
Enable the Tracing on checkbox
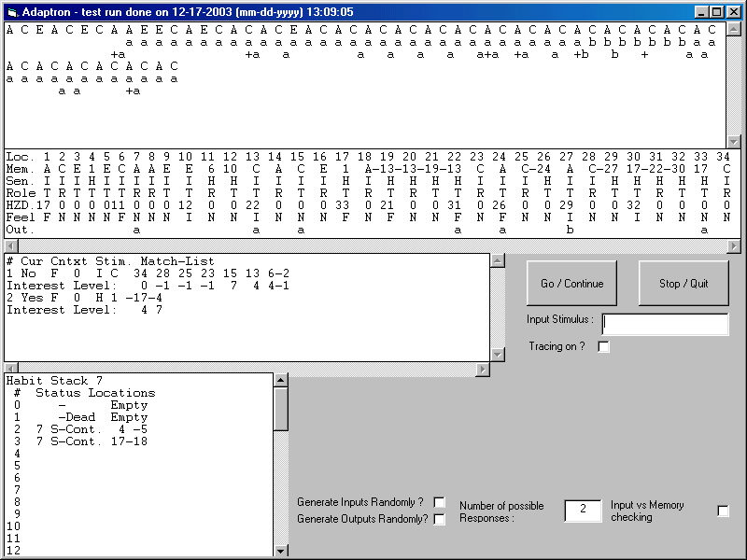click(x=603, y=346)
